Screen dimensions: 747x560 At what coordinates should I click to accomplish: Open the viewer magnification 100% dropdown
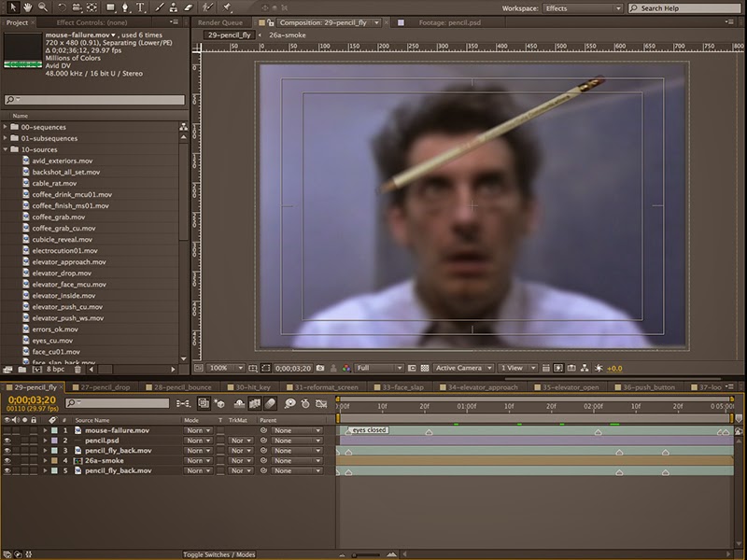click(225, 369)
